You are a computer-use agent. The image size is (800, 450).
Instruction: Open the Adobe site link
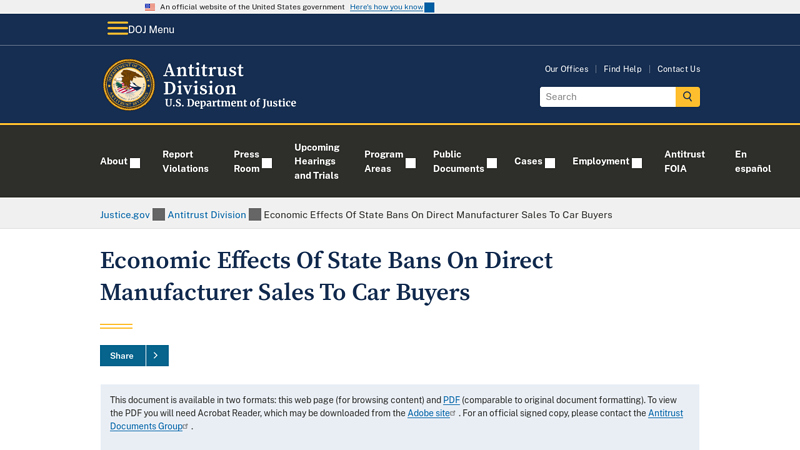[428, 413]
